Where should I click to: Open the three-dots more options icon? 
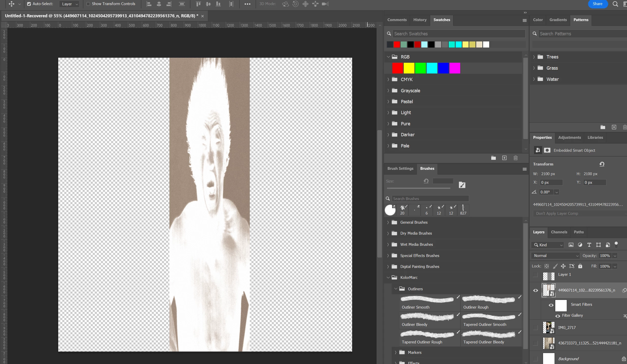click(x=247, y=4)
